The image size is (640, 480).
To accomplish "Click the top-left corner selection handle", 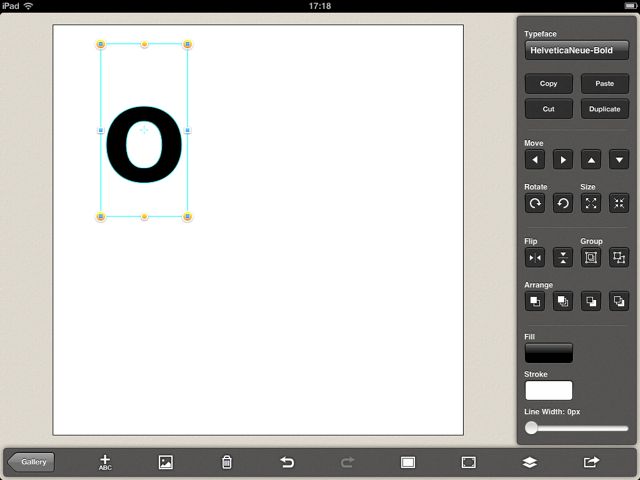I will coord(101,44).
